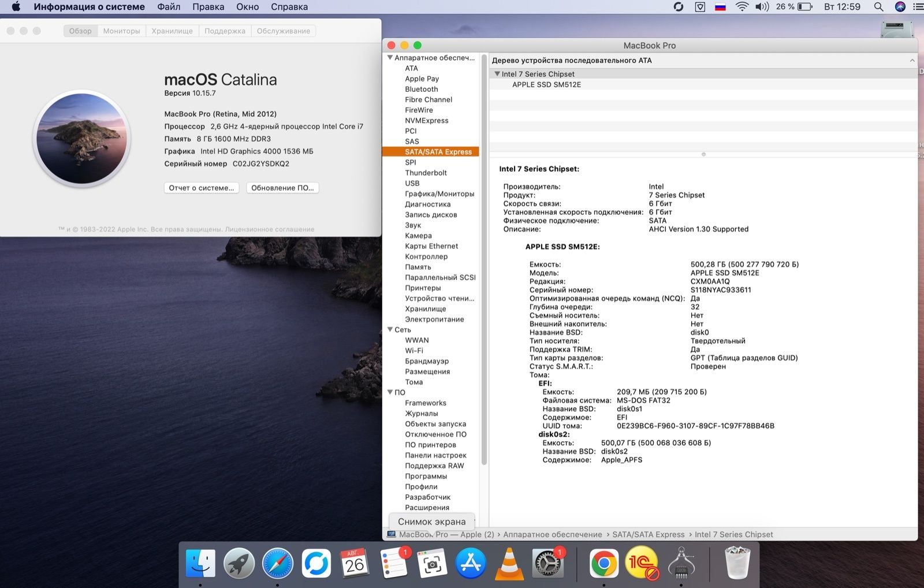Select Wi-Fi in the sidebar list

point(414,351)
